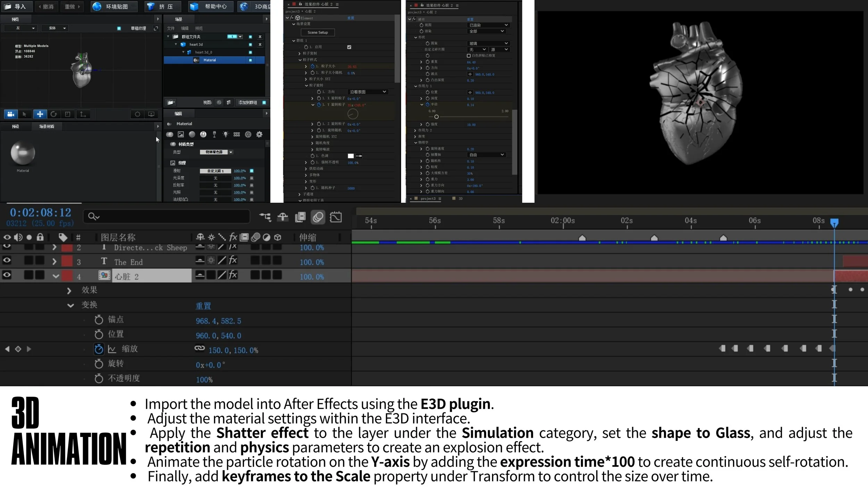868x488 pixels.
Task: Switch to the 场景材质 tab
Action: (47, 126)
